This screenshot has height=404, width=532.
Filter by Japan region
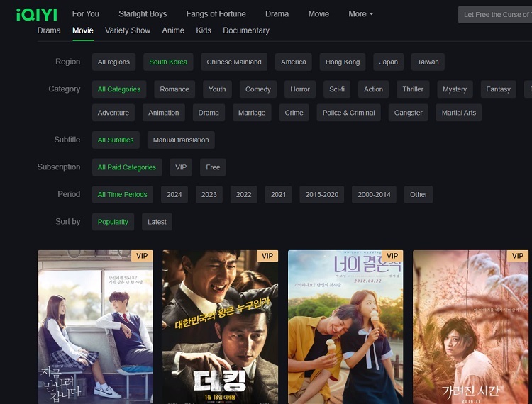tap(389, 62)
